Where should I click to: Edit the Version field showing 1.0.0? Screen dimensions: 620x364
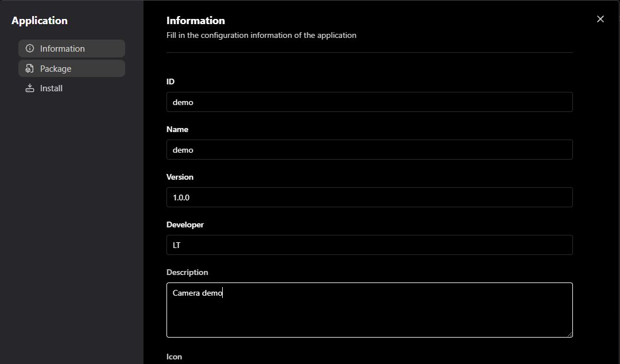point(369,197)
